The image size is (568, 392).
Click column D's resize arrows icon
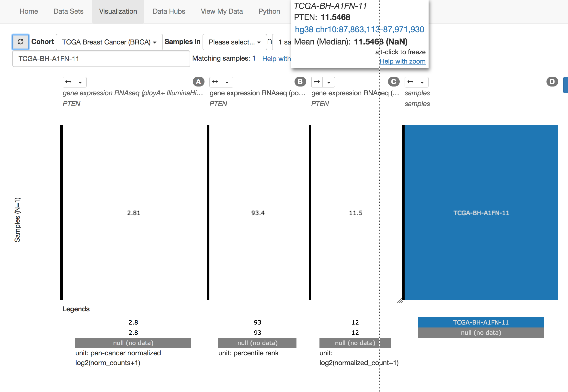point(410,82)
